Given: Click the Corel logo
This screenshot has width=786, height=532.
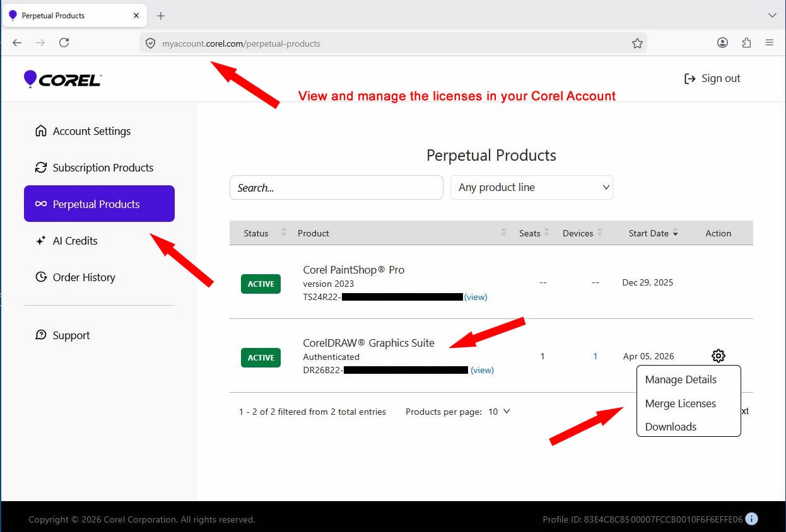Looking at the screenshot, I should coord(62,79).
